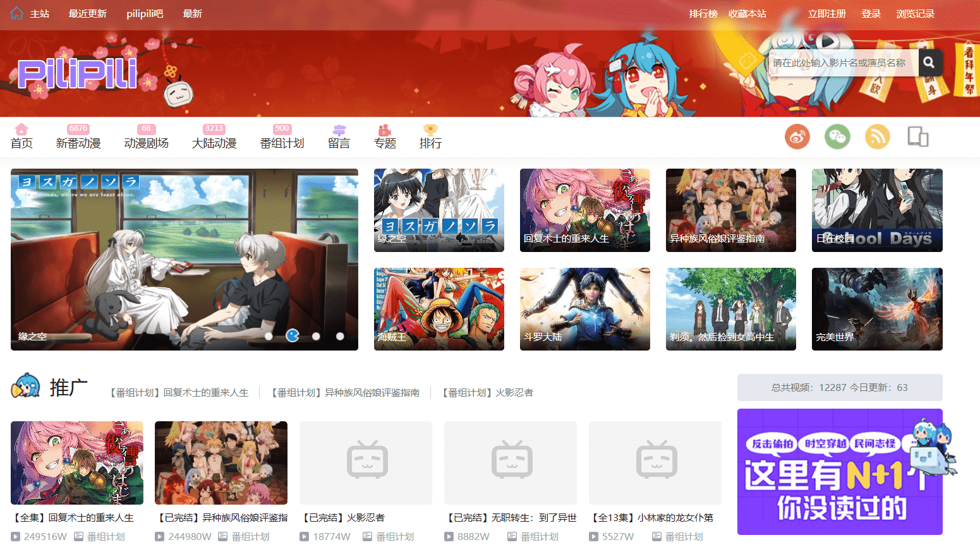Select the active second carousel dot
980x552 pixels.
pyautogui.click(x=293, y=335)
